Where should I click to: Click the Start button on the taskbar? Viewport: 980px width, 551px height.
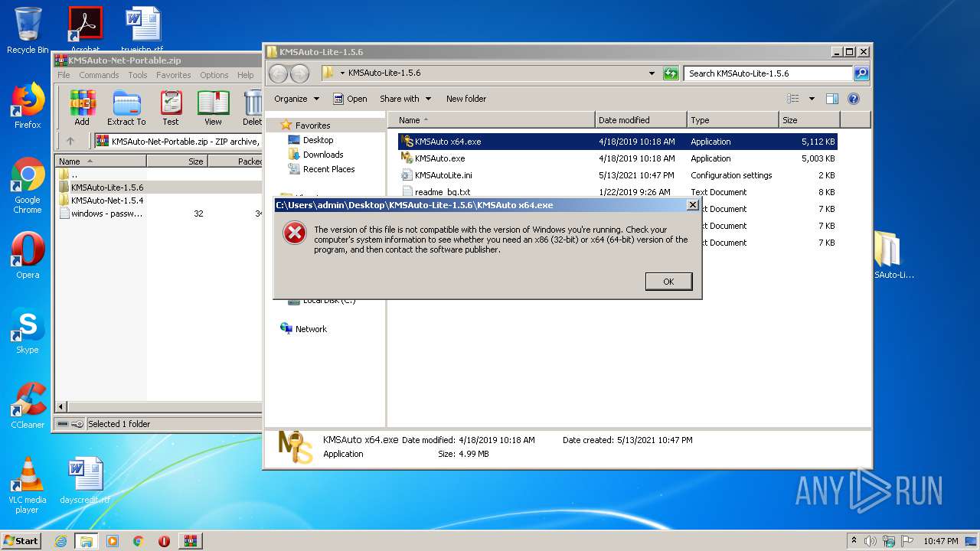click(x=21, y=540)
